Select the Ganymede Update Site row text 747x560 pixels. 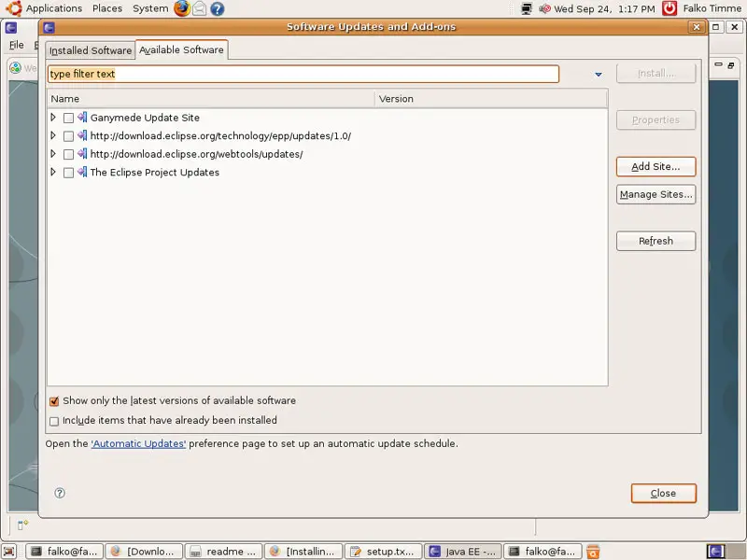click(145, 118)
